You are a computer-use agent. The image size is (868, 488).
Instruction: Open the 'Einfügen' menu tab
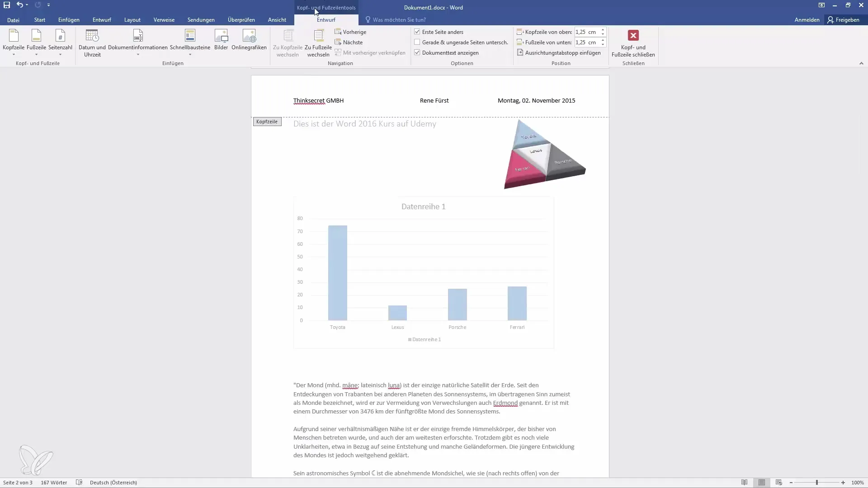click(x=69, y=20)
